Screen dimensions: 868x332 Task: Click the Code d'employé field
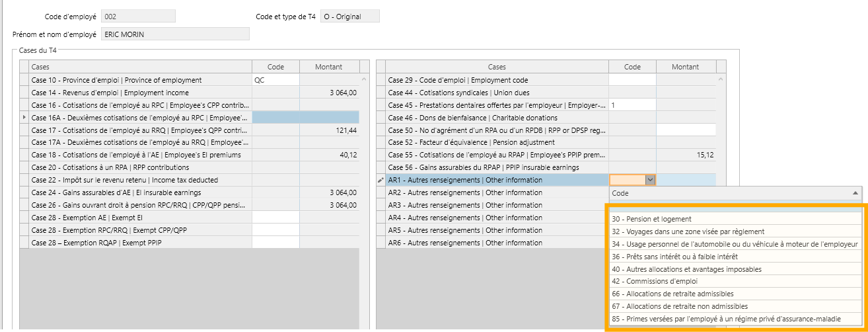click(138, 16)
